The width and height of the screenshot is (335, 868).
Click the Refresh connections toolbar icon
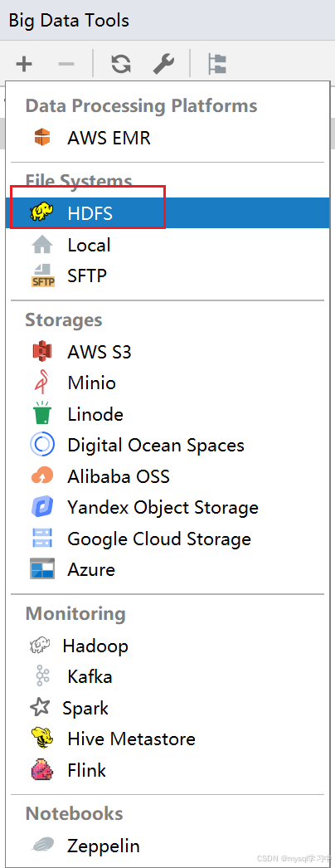[120, 64]
